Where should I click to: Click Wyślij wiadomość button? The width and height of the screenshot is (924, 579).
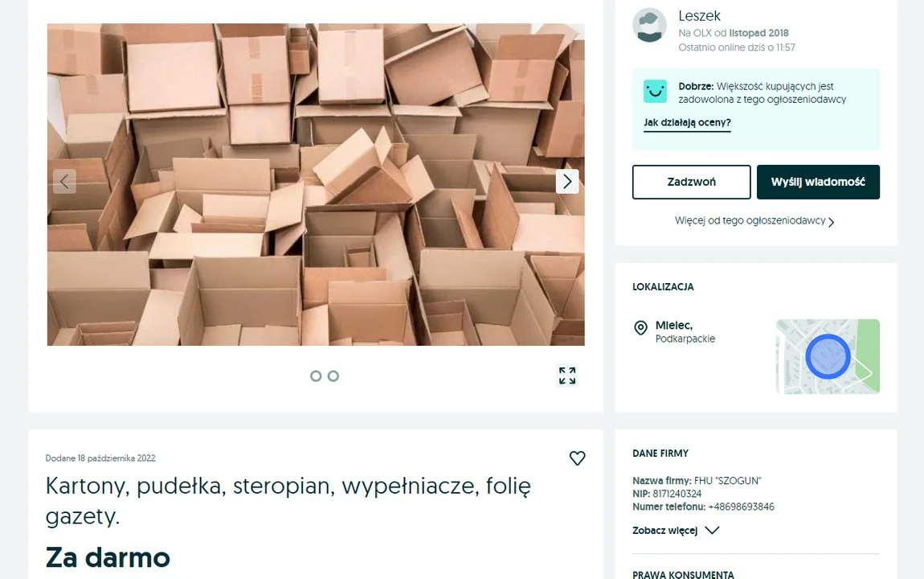(818, 183)
